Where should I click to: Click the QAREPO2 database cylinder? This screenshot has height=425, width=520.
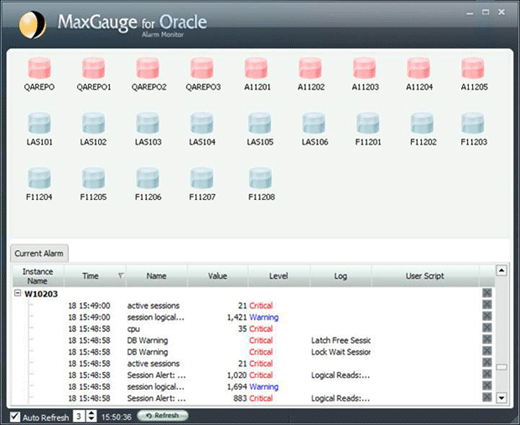click(x=148, y=68)
